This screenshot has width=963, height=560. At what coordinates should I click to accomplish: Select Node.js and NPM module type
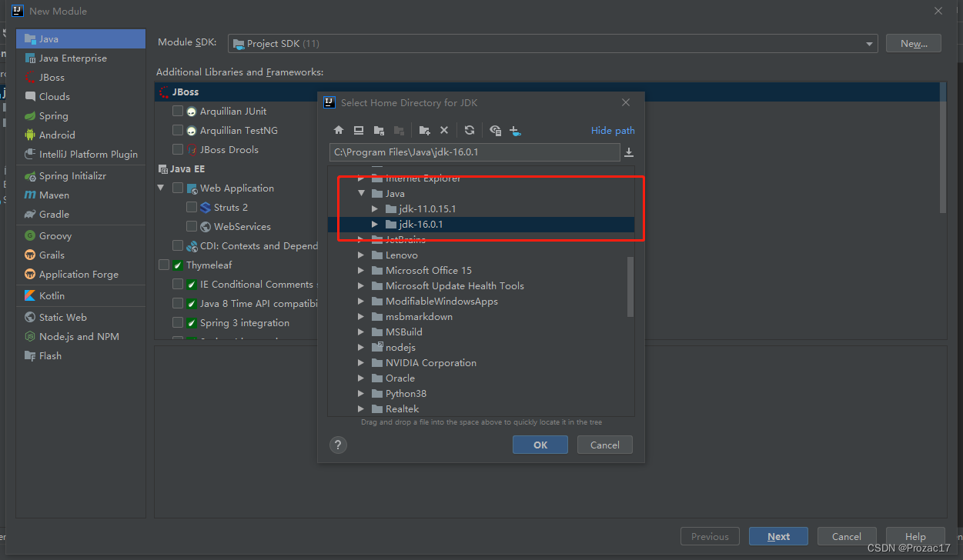pyautogui.click(x=81, y=336)
